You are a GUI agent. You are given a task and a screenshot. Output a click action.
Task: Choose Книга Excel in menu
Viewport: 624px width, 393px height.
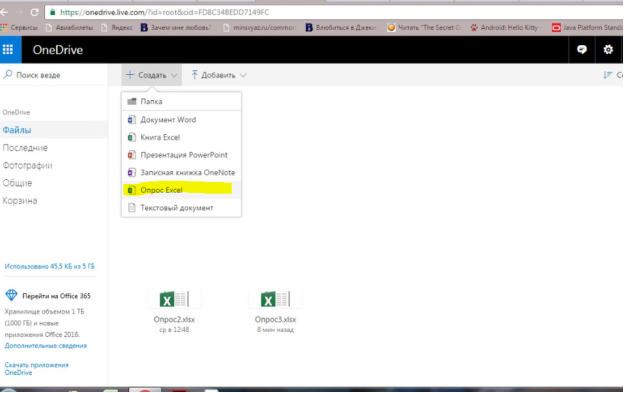(x=181, y=137)
